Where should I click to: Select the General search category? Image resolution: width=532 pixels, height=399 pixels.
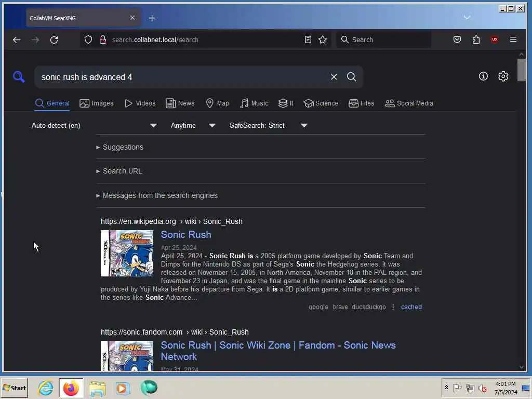point(52,103)
